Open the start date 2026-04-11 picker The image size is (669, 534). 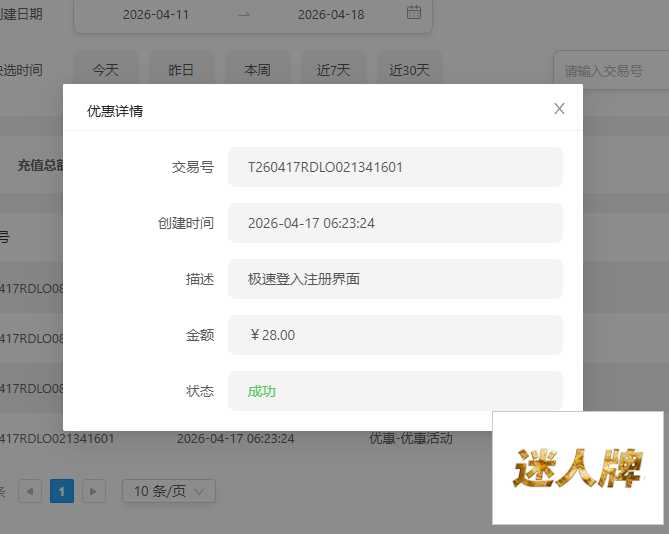coord(155,15)
